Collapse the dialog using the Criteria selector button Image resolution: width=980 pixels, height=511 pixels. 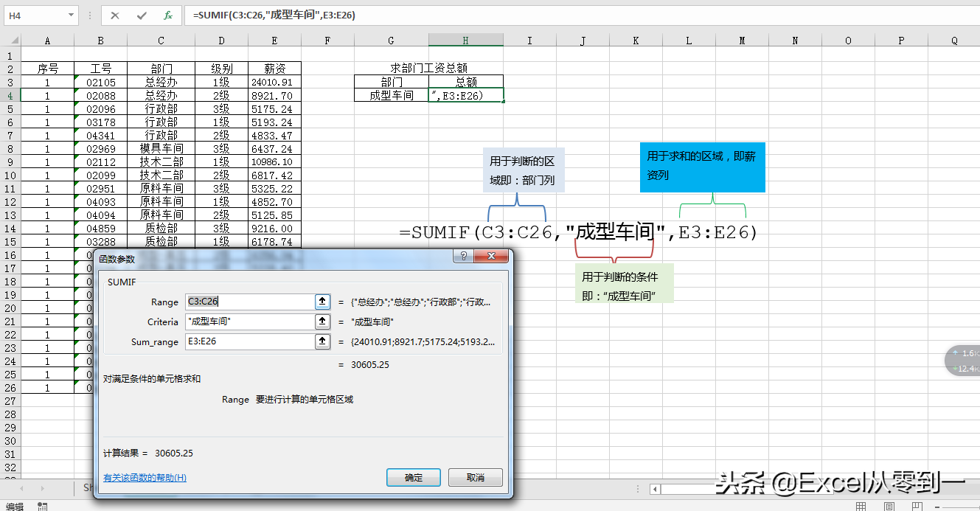click(322, 321)
